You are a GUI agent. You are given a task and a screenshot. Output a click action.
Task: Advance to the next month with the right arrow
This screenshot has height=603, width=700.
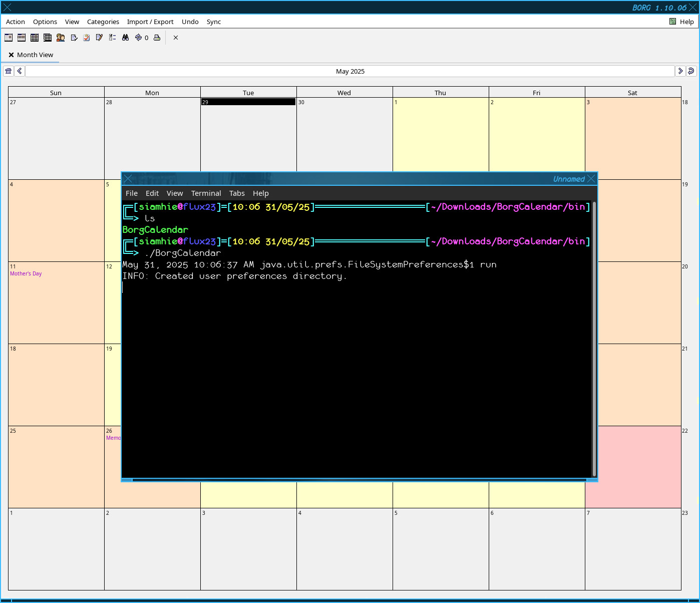[680, 71]
